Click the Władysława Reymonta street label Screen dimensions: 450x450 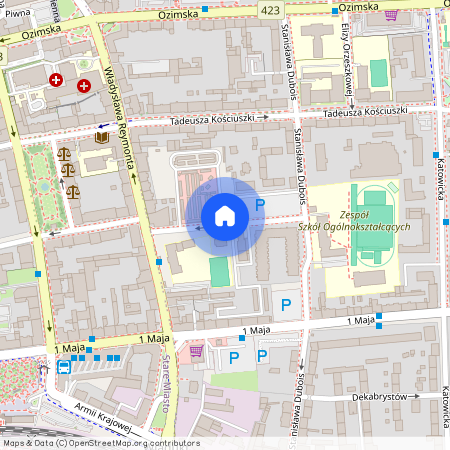[119, 118]
